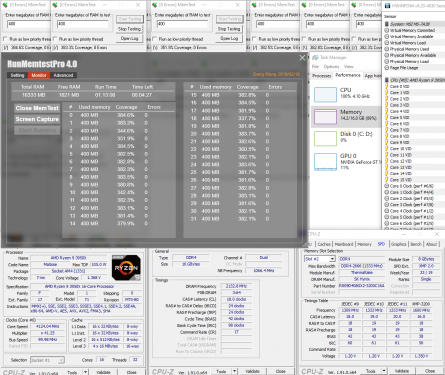Click the Core 10 VID lightning icon
This screenshot has height=375, width=445.
coord(387,149)
